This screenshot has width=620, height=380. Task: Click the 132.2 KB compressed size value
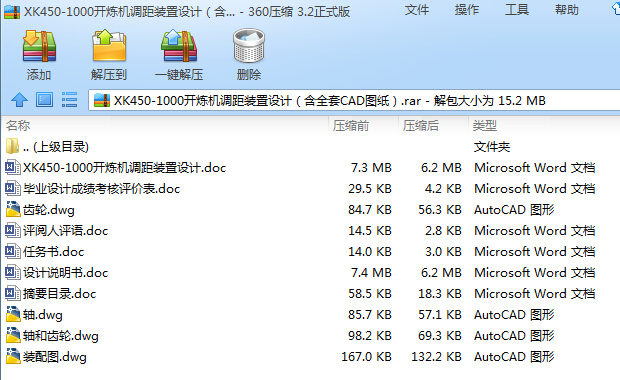click(x=436, y=357)
